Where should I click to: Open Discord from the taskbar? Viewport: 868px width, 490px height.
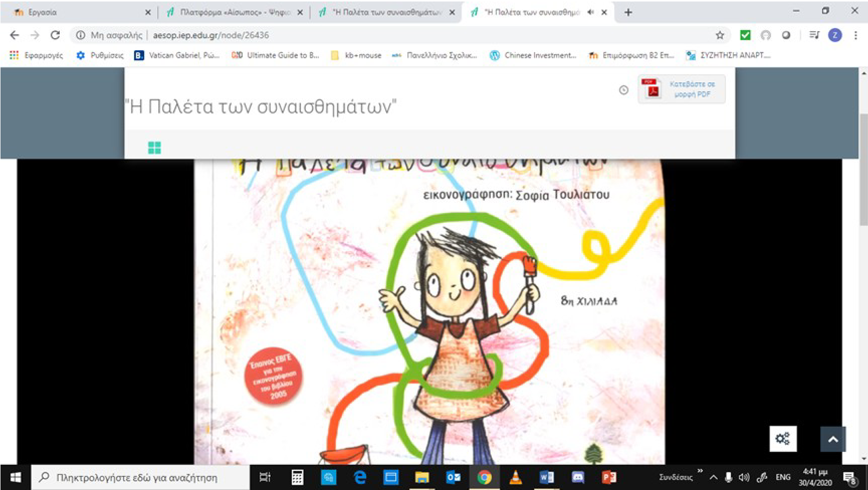click(578, 477)
